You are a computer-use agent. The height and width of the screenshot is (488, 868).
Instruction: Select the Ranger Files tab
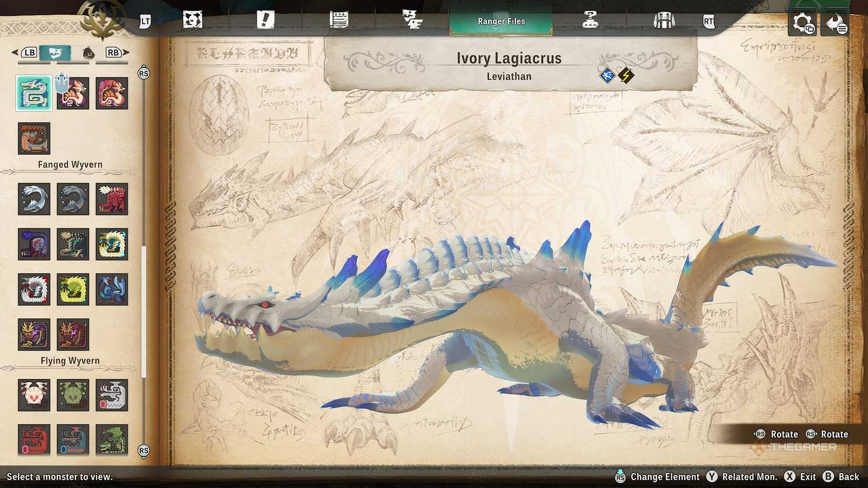click(x=501, y=22)
